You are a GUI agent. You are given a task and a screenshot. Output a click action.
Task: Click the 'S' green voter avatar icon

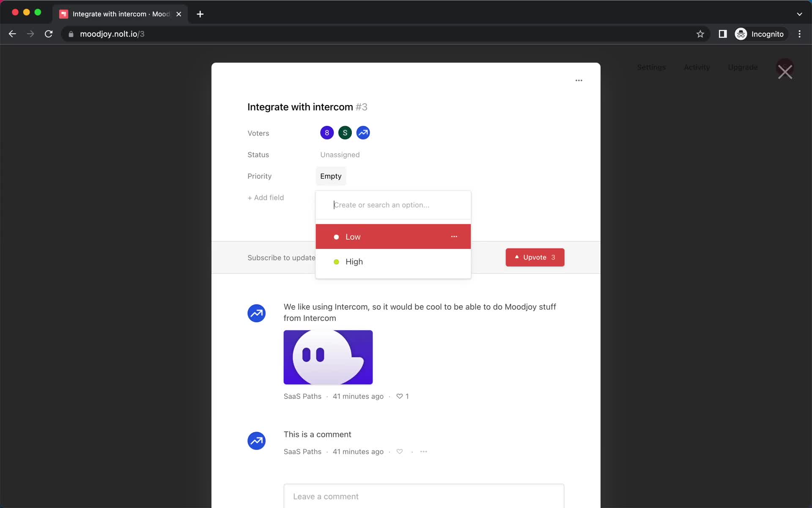pyautogui.click(x=345, y=132)
